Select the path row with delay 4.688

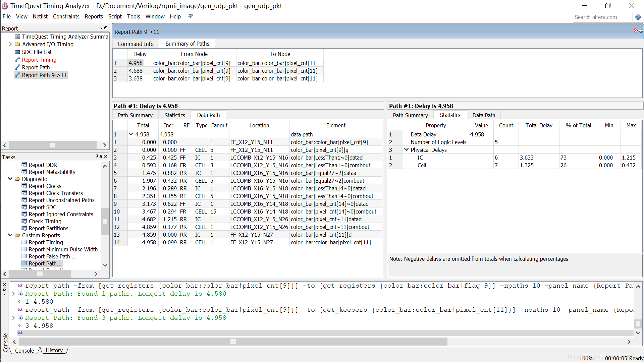218,71
